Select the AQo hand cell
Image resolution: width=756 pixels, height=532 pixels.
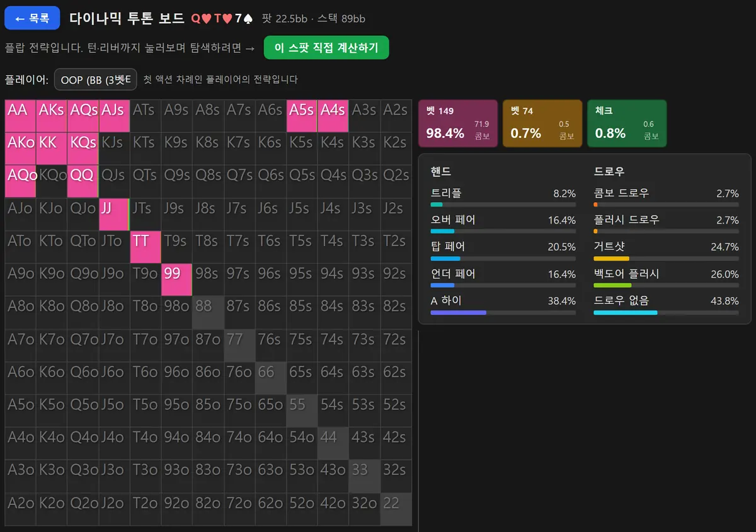pyautogui.click(x=20, y=181)
